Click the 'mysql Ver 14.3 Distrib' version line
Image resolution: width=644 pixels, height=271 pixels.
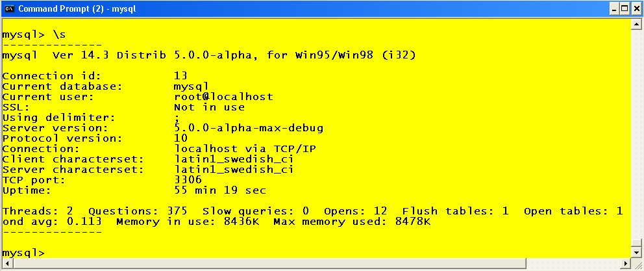coord(209,55)
